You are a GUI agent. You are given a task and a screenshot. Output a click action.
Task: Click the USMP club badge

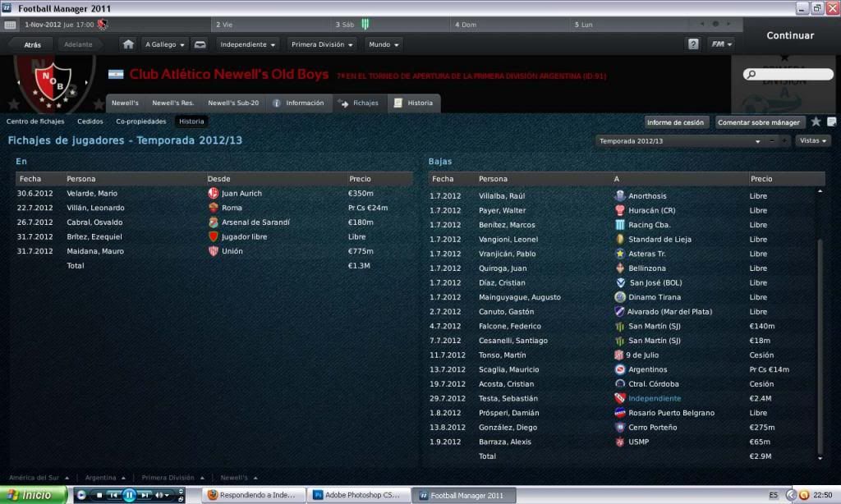(619, 442)
